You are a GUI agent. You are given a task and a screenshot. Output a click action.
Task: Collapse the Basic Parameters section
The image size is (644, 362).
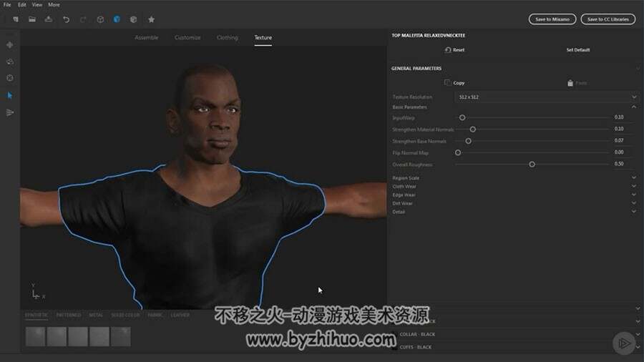point(634,107)
